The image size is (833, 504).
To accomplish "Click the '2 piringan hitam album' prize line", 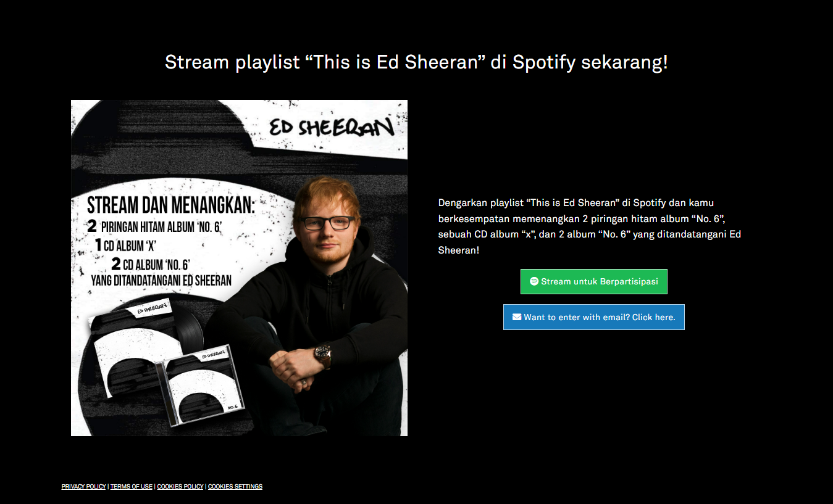I will 154,228.
